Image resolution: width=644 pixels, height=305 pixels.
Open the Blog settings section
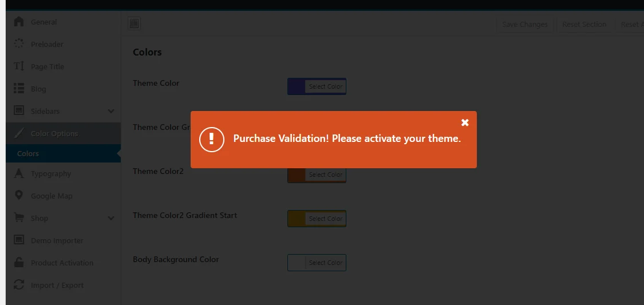pyautogui.click(x=63, y=89)
